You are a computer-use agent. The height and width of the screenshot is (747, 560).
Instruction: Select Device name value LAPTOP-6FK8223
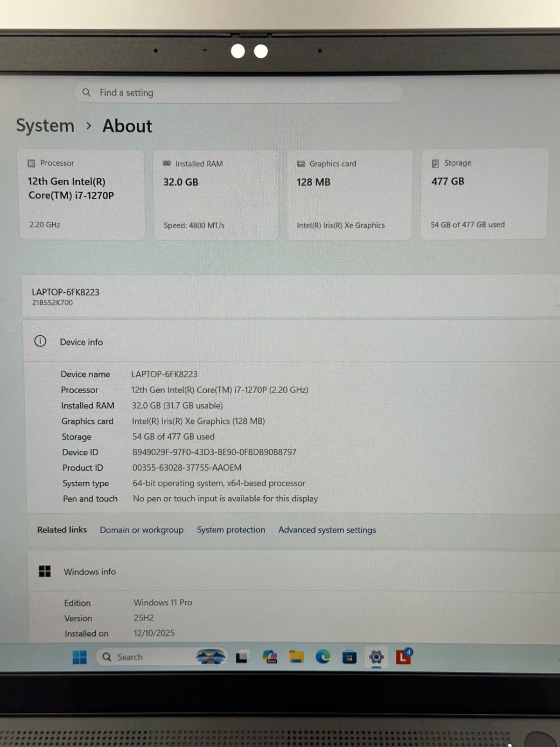(164, 374)
